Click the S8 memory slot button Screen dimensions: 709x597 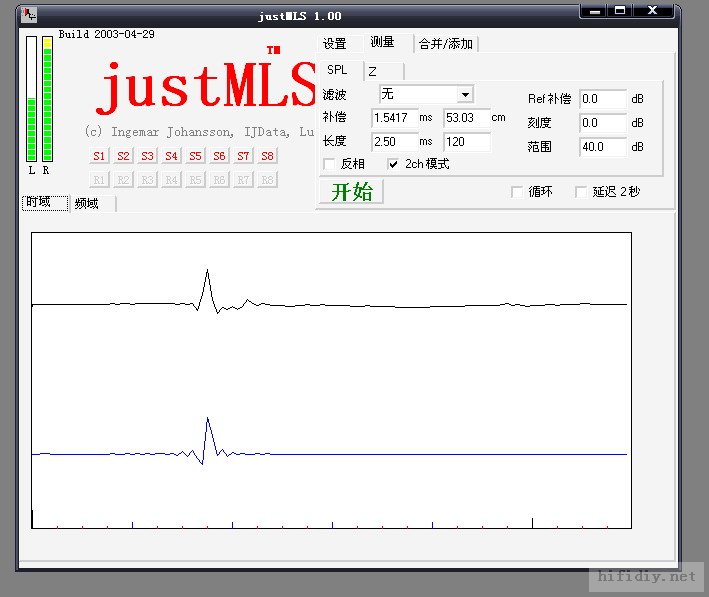pyautogui.click(x=267, y=156)
